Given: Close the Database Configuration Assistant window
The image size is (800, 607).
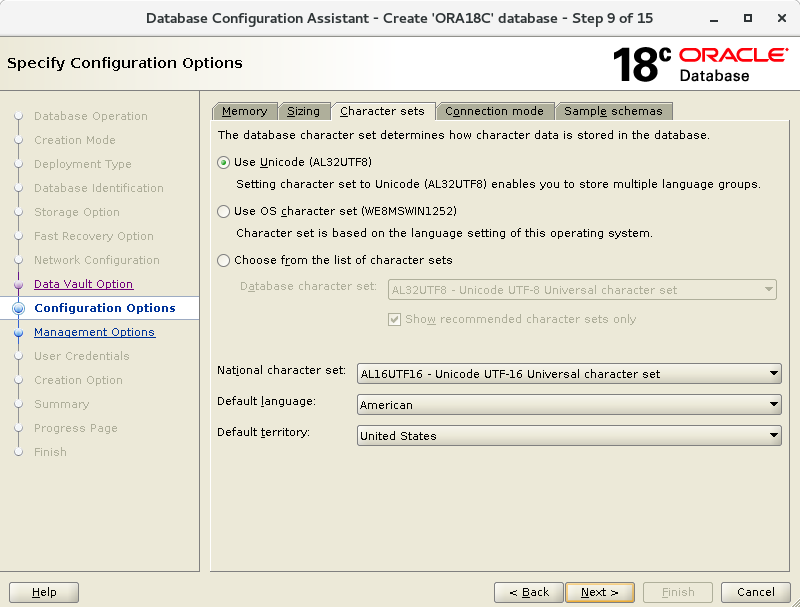Looking at the screenshot, I should (x=782, y=18).
